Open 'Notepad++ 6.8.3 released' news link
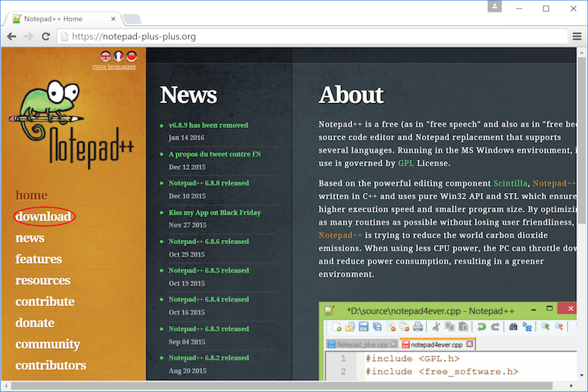Image resolution: width=588 pixels, height=392 pixels. pos(209,329)
